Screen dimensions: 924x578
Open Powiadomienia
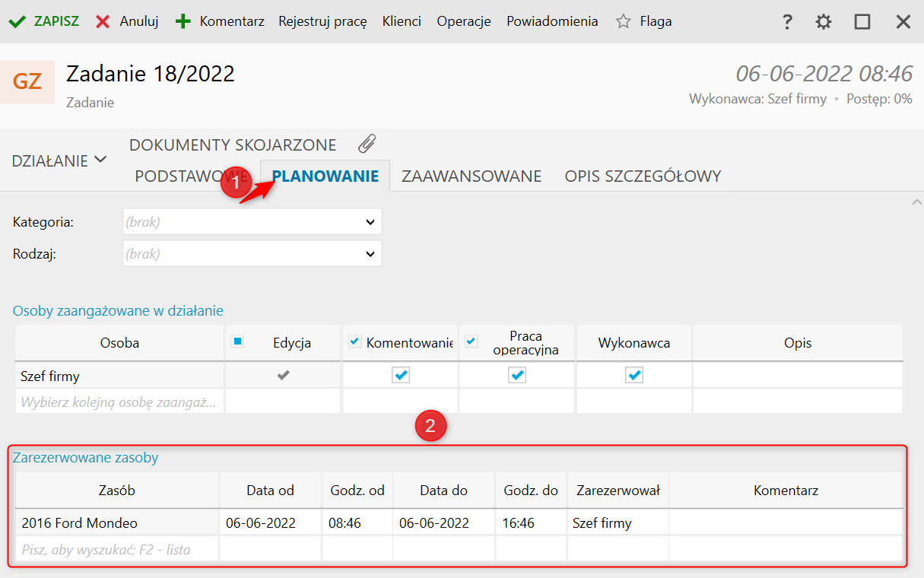(x=552, y=21)
